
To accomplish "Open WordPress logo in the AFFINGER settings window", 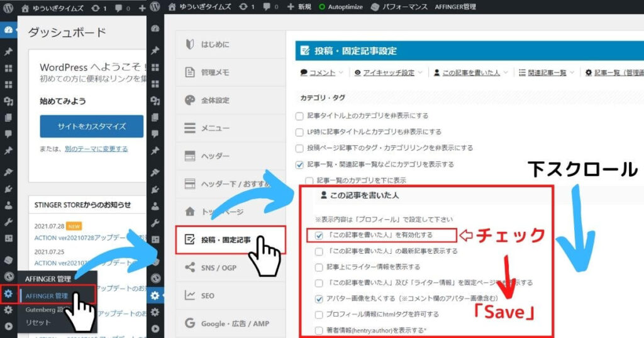I will point(155,7).
